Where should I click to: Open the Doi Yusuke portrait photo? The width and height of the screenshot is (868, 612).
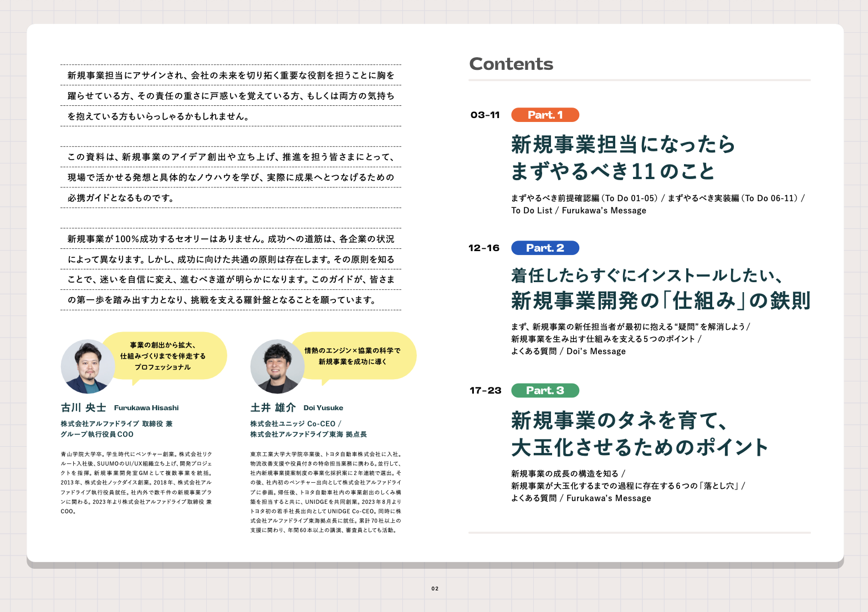pos(277,366)
